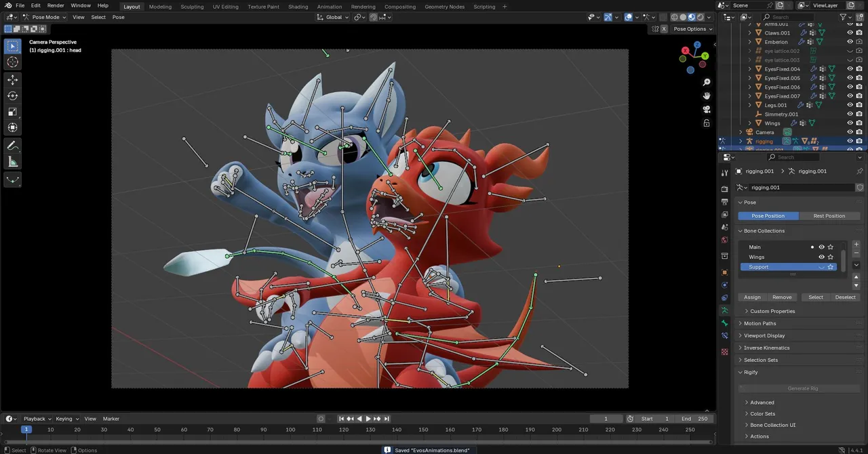Image resolution: width=868 pixels, height=454 pixels.
Task: Expand the Camera item in outliner
Action: 741,132
